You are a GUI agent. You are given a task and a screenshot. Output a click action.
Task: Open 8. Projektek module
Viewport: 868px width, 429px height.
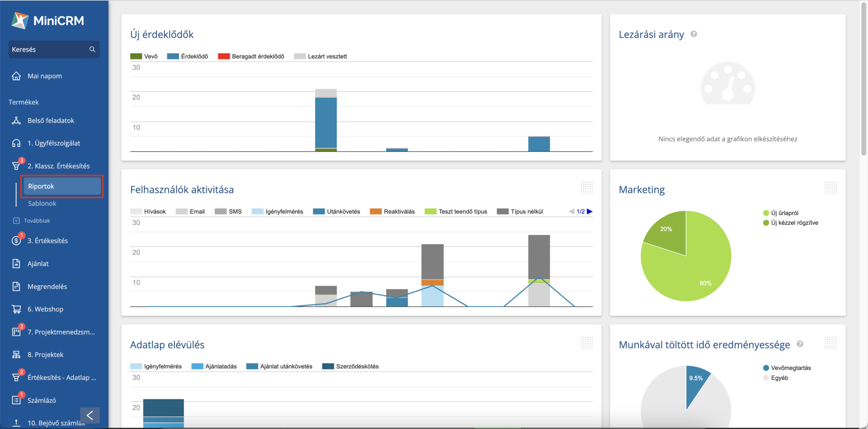point(45,354)
